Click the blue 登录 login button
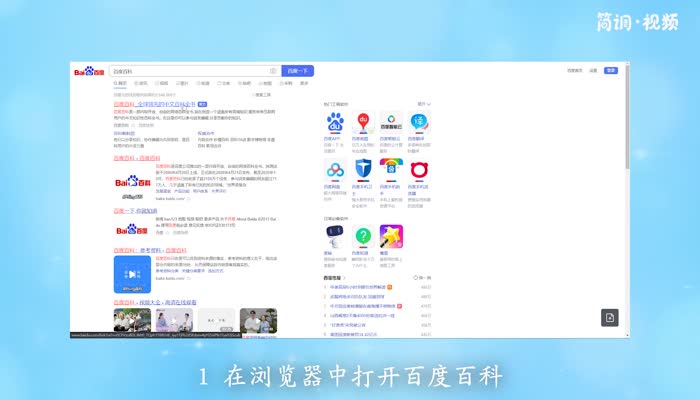 tap(610, 71)
